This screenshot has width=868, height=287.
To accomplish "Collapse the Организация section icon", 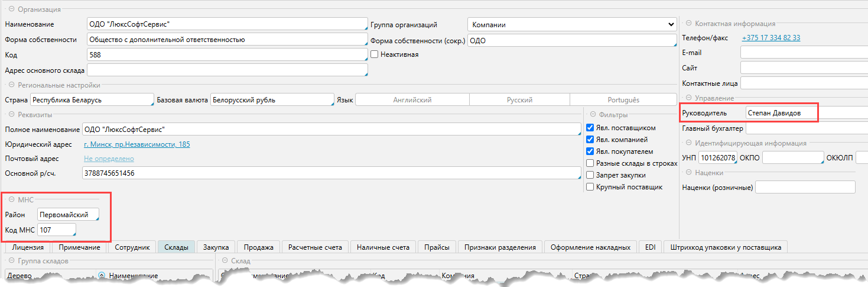I will (x=11, y=9).
